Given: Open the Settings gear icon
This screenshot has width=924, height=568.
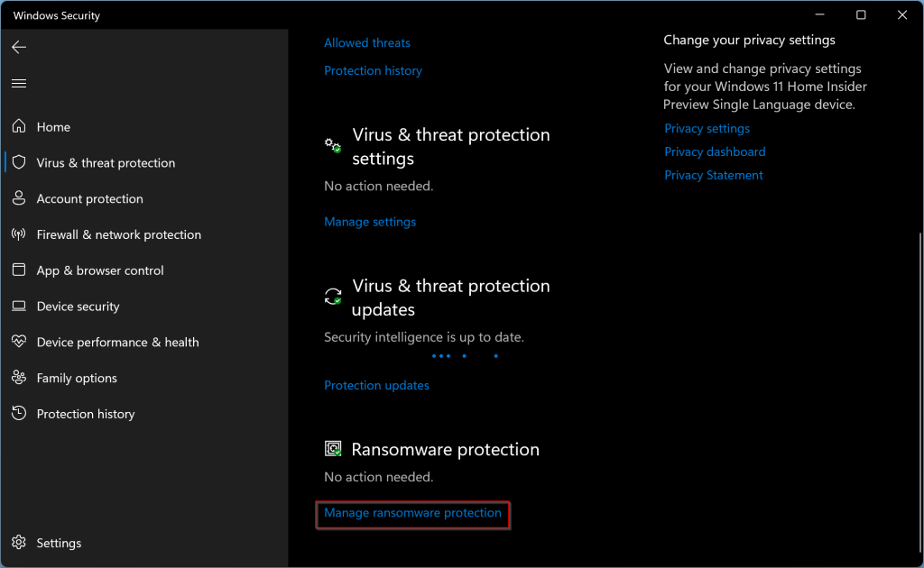Looking at the screenshot, I should click(19, 542).
